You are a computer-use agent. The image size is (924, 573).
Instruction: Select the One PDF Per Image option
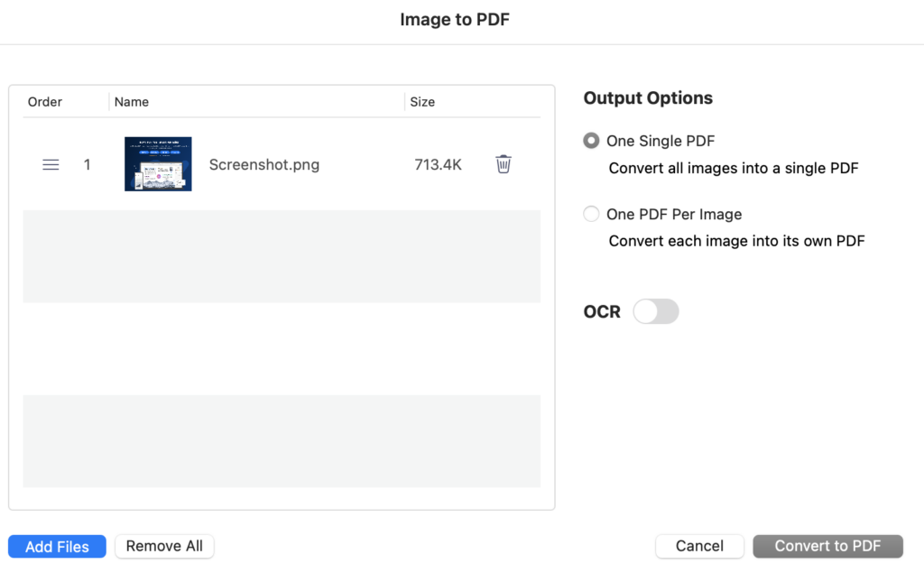tap(674, 214)
